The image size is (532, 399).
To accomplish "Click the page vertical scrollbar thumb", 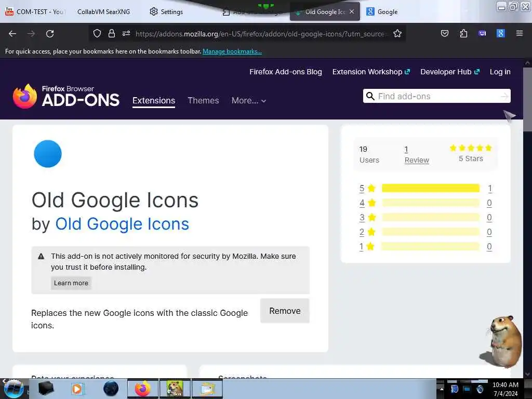I will 527,98.
